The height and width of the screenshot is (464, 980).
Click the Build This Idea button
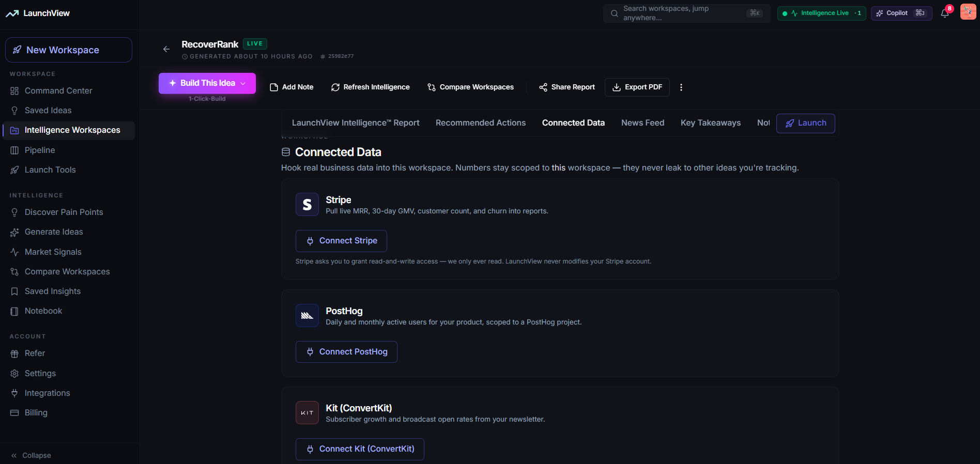coord(207,83)
